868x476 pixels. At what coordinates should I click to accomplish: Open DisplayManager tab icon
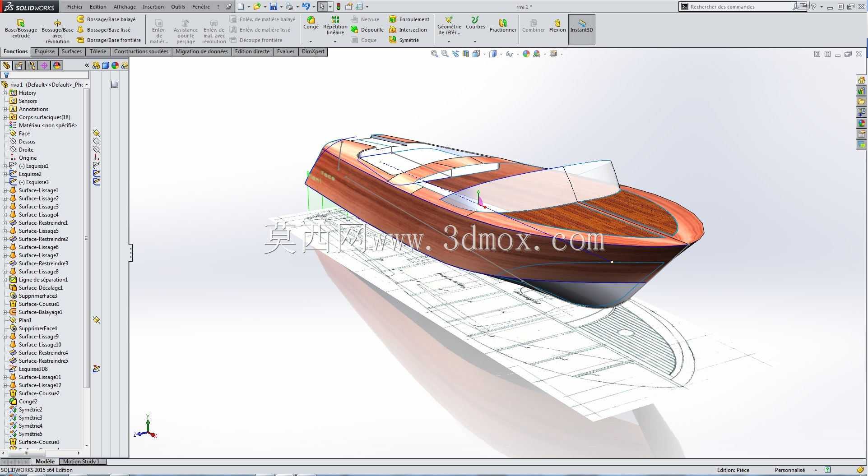[57, 65]
